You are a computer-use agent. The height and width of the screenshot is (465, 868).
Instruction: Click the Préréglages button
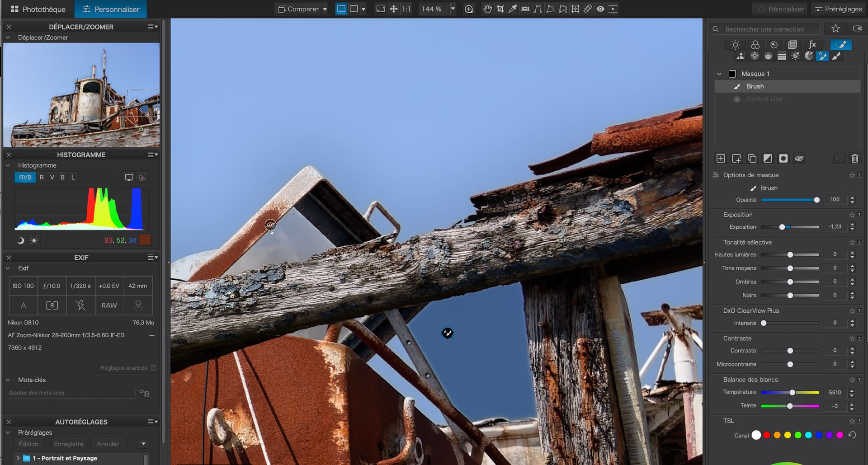(838, 9)
